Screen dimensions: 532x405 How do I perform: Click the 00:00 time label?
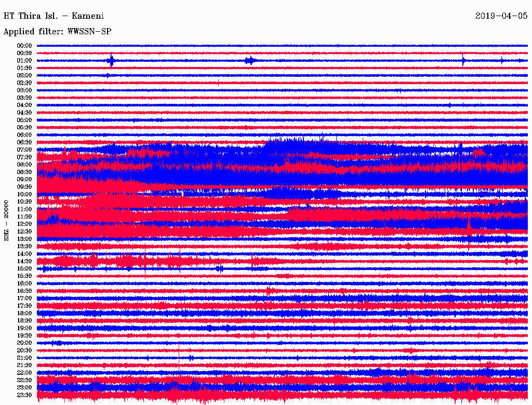pos(24,46)
